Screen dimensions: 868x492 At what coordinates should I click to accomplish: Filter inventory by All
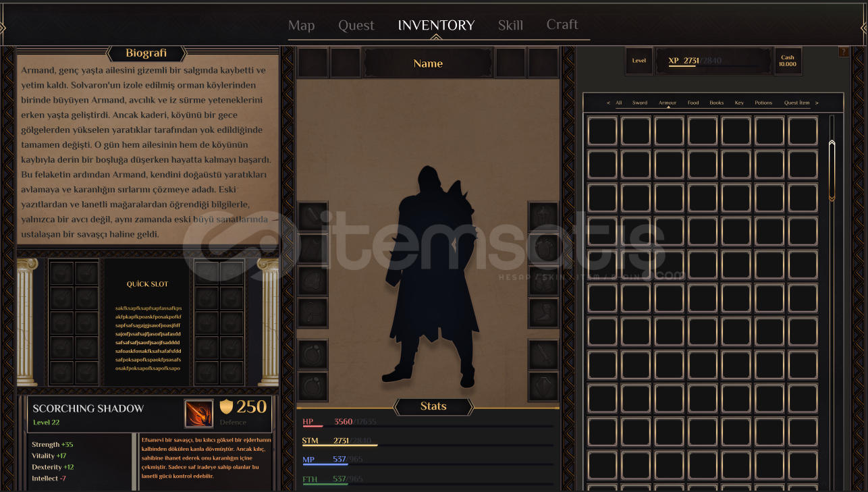619,103
